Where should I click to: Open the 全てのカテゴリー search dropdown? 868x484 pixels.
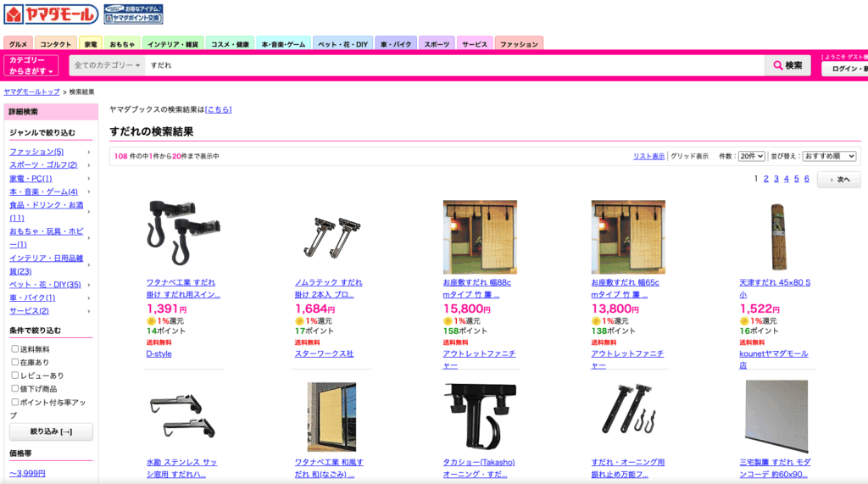[107, 65]
